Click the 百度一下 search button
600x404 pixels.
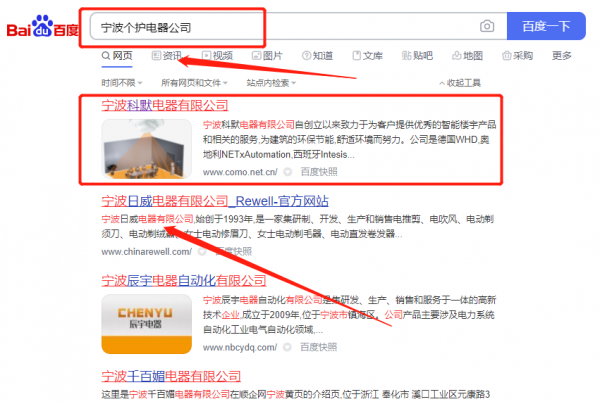tap(546, 26)
